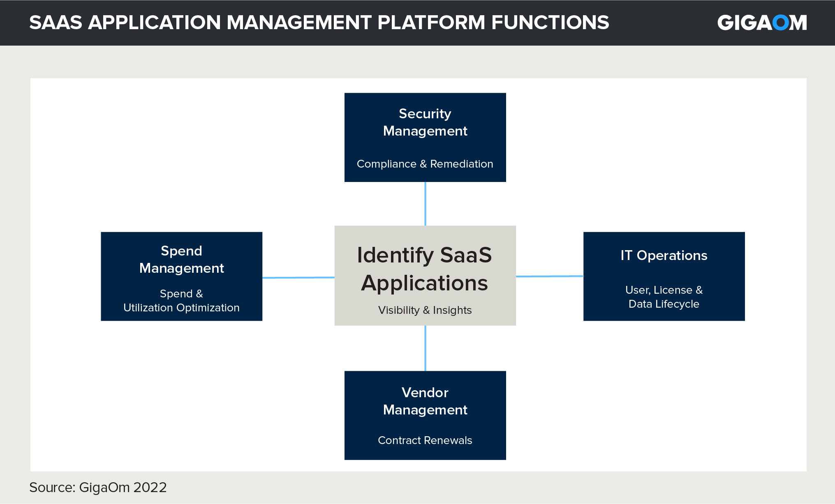Click the Source: GigaOm 2022 caption
Viewport: 835px width, 504px height.
point(98,488)
